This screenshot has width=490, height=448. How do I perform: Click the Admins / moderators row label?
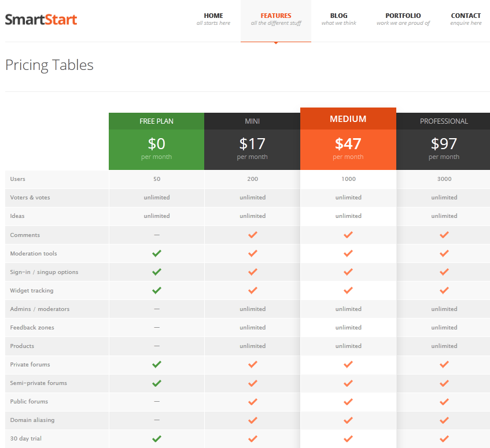[40, 309]
